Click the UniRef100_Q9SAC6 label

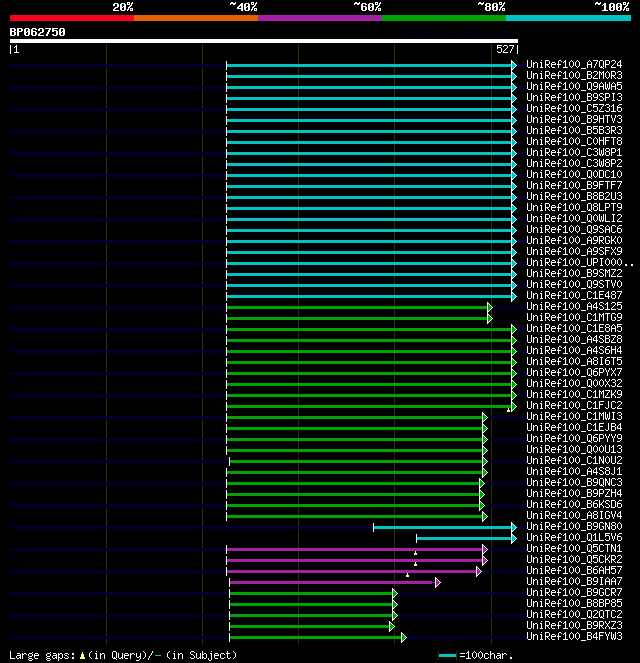point(574,230)
